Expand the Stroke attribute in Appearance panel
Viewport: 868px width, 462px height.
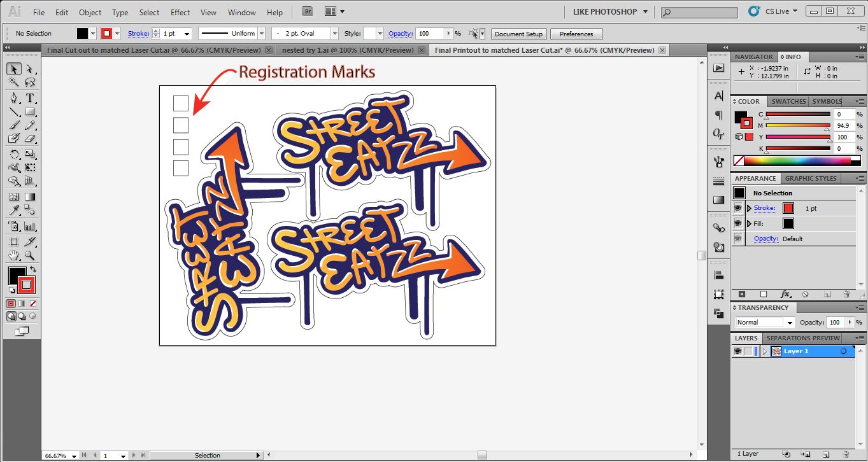(749, 208)
